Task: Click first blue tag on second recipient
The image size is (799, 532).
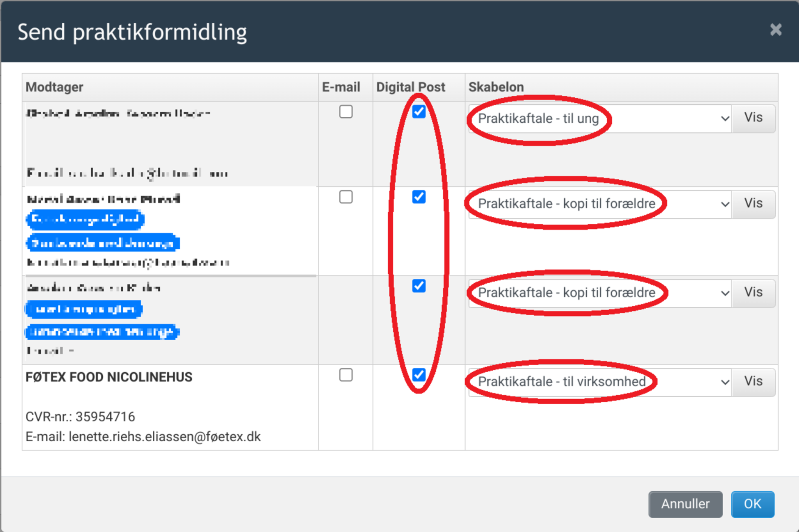Action: tap(85, 219)
